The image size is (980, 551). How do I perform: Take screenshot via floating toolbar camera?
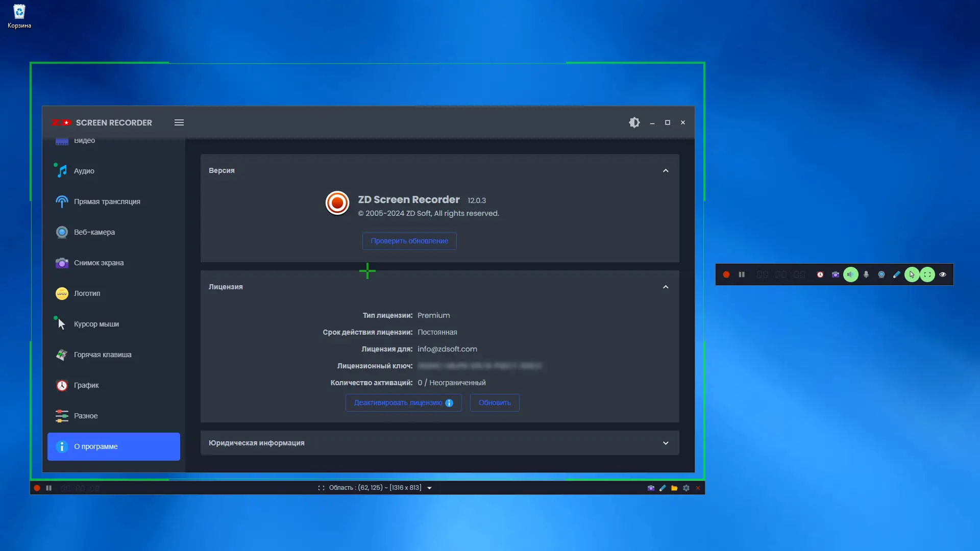tap(836, 274)
